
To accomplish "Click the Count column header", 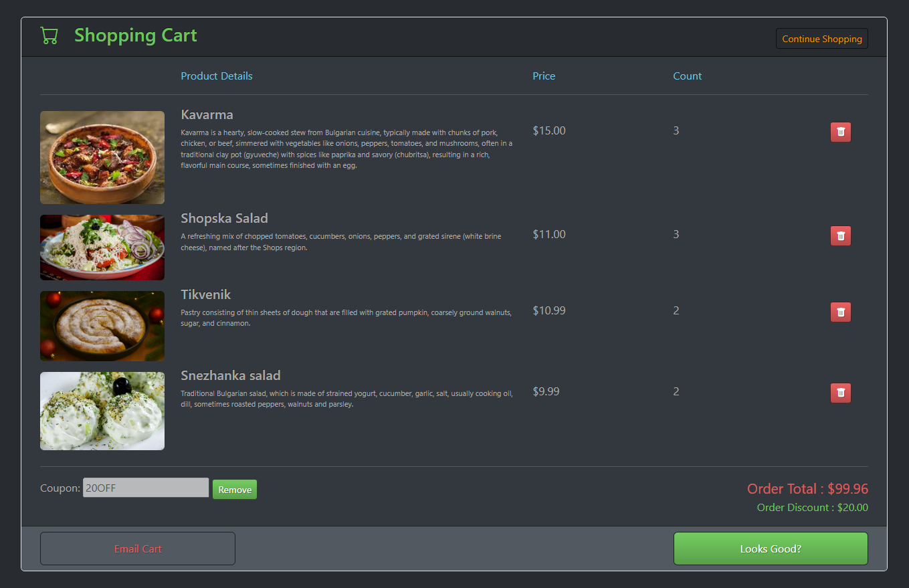I will point(687,76).
